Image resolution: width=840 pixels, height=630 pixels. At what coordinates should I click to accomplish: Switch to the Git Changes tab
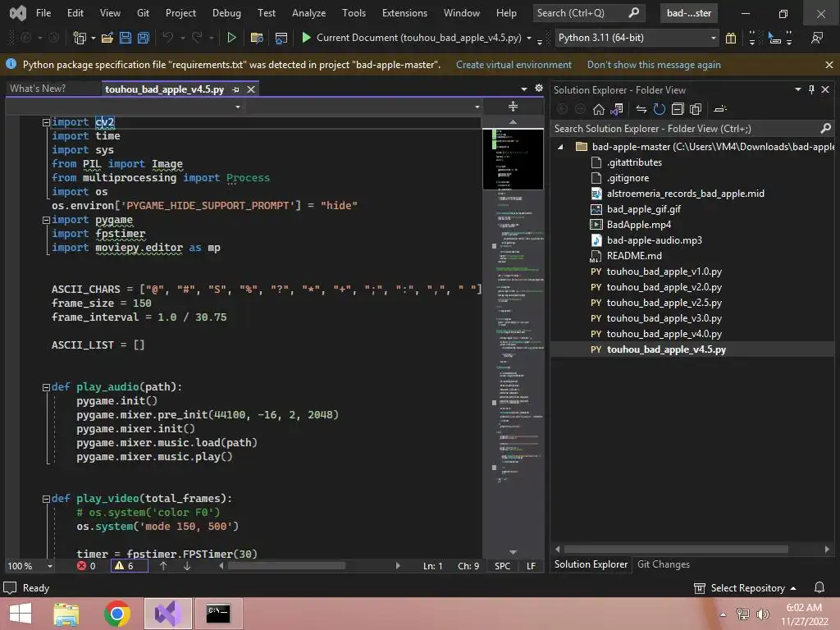tap(663, 564)
